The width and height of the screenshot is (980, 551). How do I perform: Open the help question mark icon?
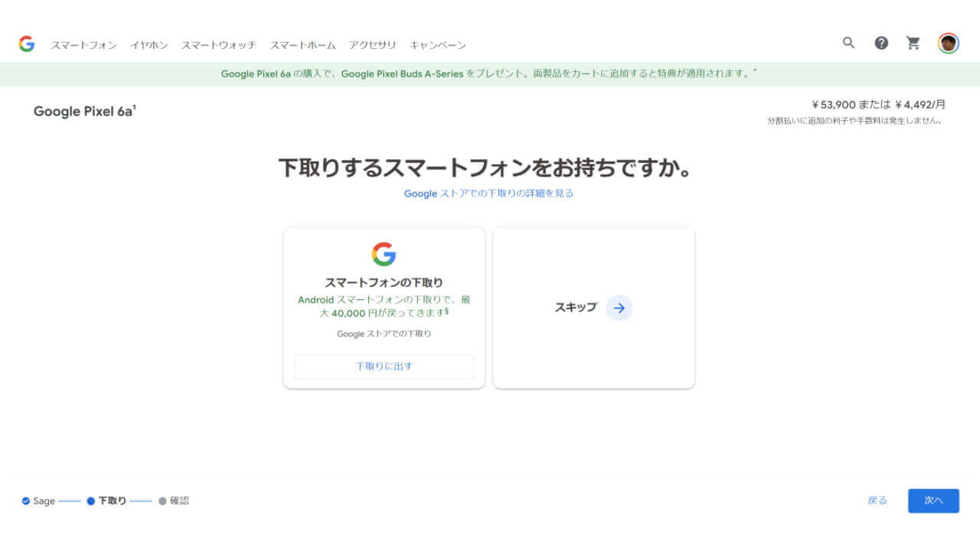coord(881,43)
